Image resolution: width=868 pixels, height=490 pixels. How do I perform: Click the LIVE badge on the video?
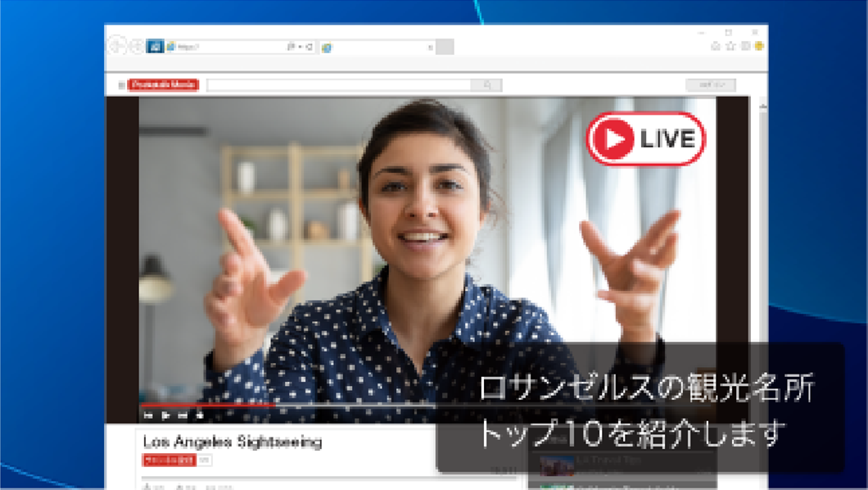pos(645,138)
